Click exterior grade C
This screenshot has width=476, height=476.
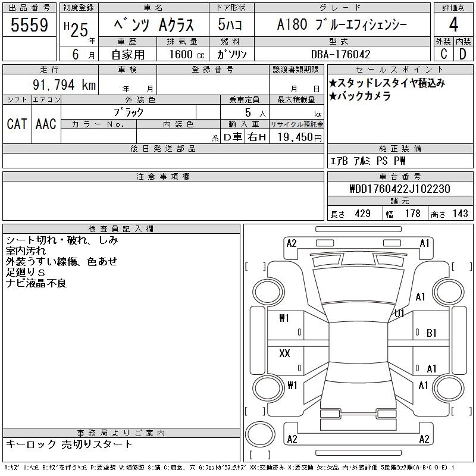(444, 54)
